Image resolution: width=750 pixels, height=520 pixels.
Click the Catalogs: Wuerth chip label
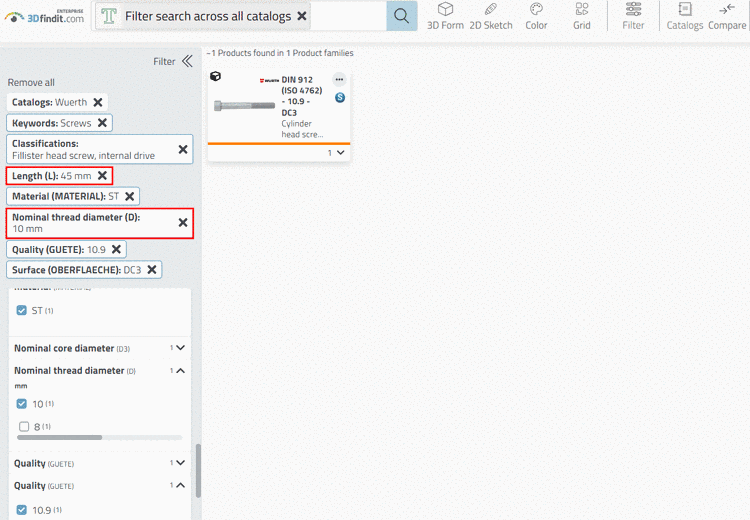49,102
